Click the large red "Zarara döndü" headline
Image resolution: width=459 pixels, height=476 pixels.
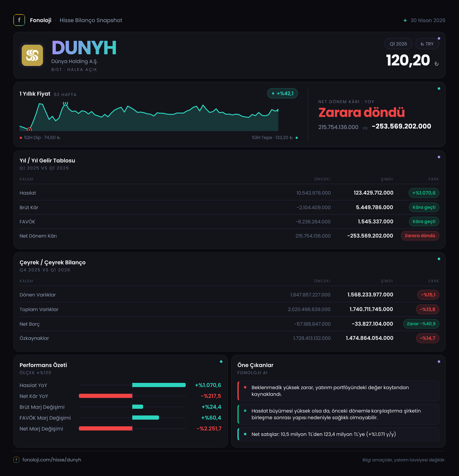pos(361,113)
